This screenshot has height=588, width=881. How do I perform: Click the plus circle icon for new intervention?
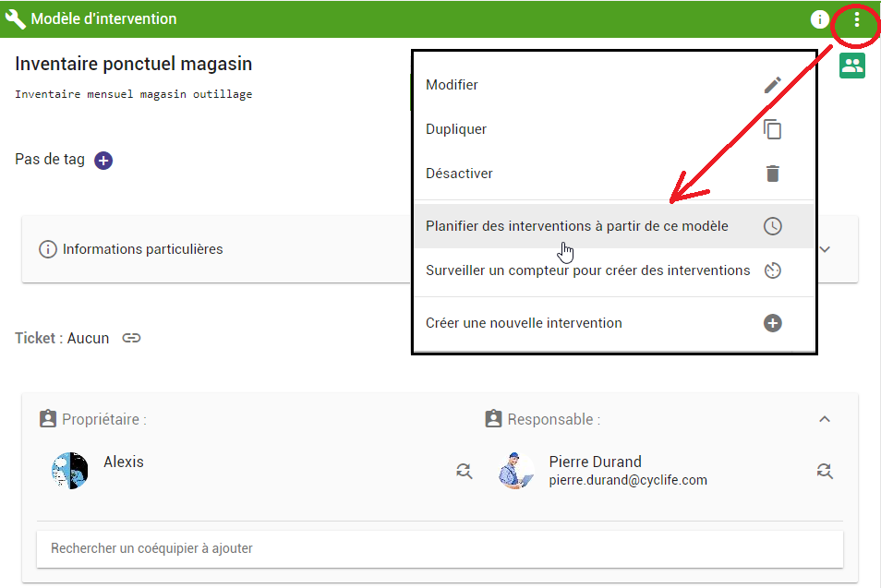coord(773,323)
